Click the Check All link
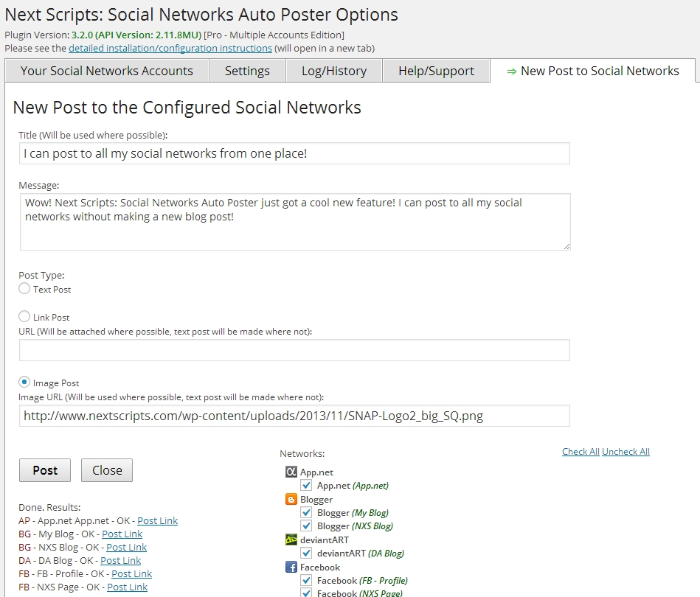This screenshot has width=700, height=597. [581, 452]
